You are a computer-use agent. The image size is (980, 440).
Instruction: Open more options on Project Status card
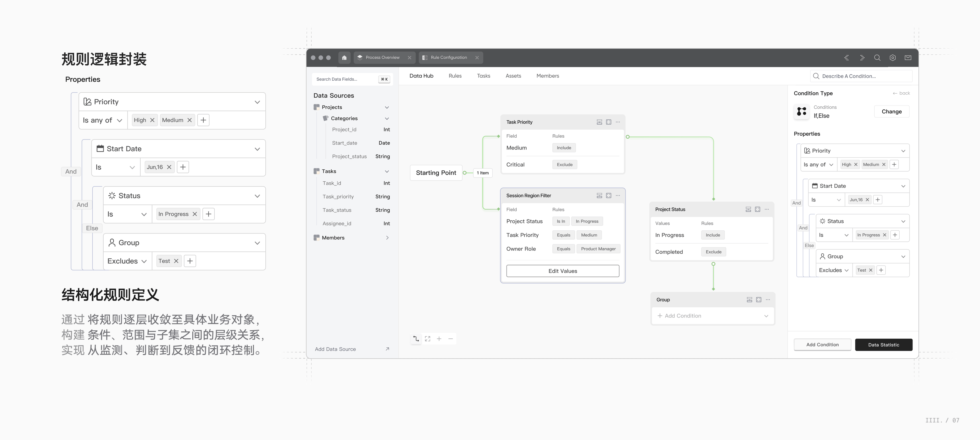[x=766, y=210]
